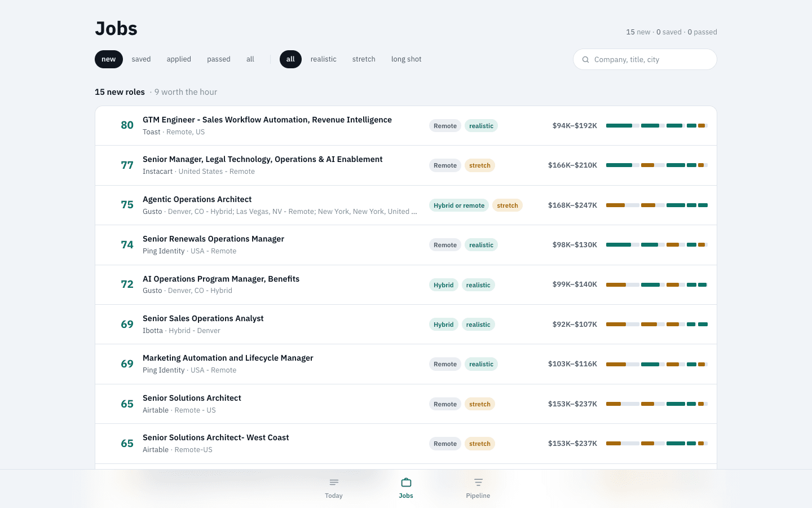Click the Hybrid tag on AI Operations row
This screenshot has width=812, height=508.
tap(444, 285)
